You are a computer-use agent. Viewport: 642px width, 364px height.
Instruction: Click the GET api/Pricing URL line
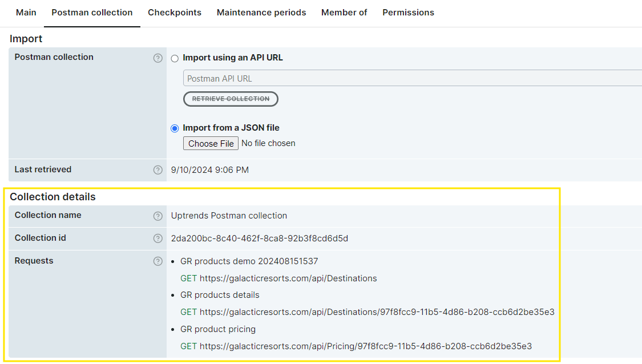(356, 346)
